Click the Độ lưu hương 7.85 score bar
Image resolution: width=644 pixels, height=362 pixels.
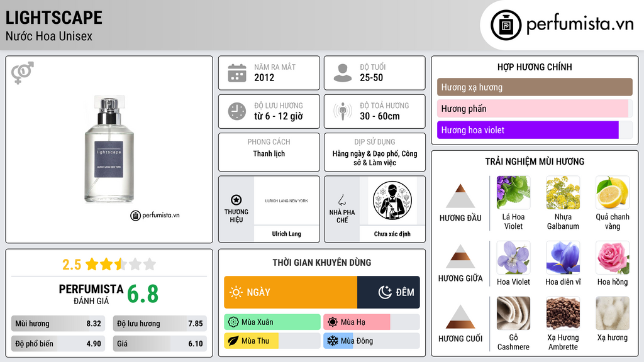point(160,324)
